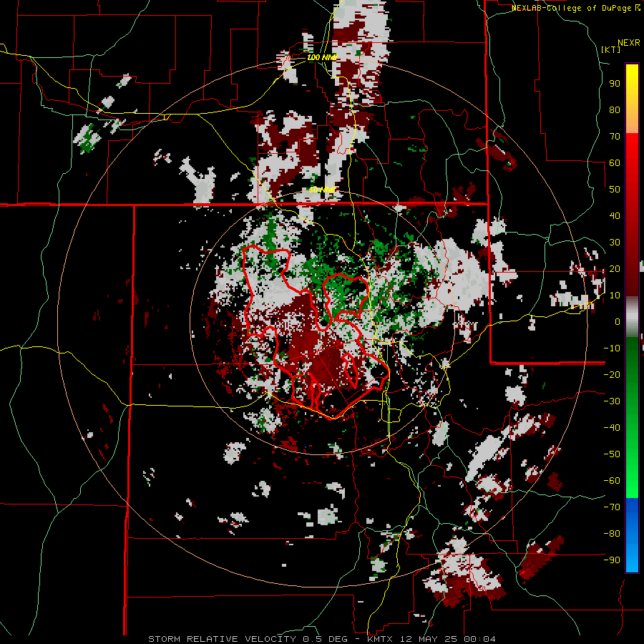
Task: Click the -30 value on velocity scale
Action: point(612,401)
